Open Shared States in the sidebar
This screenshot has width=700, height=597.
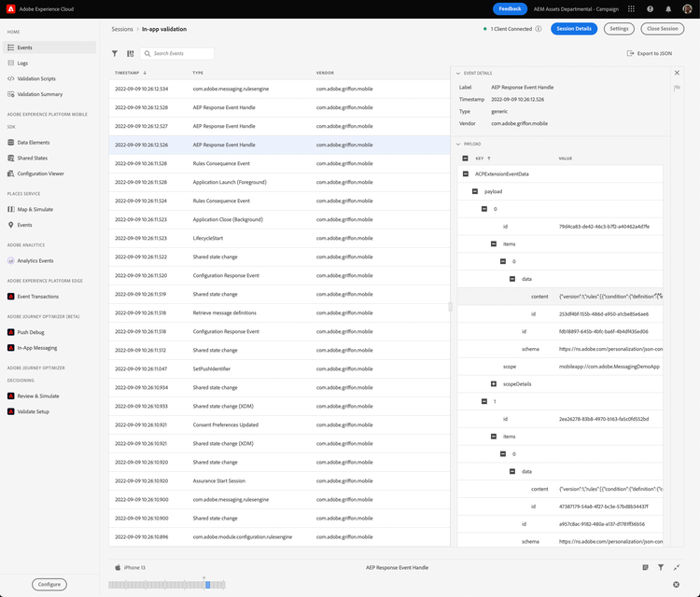(32, 159)
